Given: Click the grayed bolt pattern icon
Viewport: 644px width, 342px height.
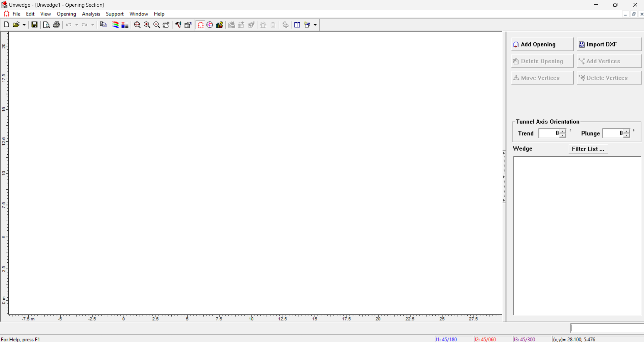Looking at the screenshot, I should [x=263, y=25].
